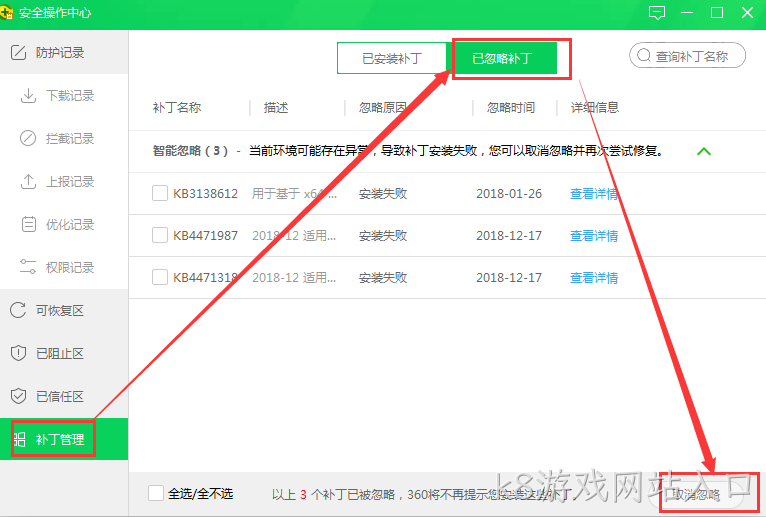Click the 用于基于 x64 description text
Screen dimensions: 766x517
pyautogui.click(x=294, y=194)
